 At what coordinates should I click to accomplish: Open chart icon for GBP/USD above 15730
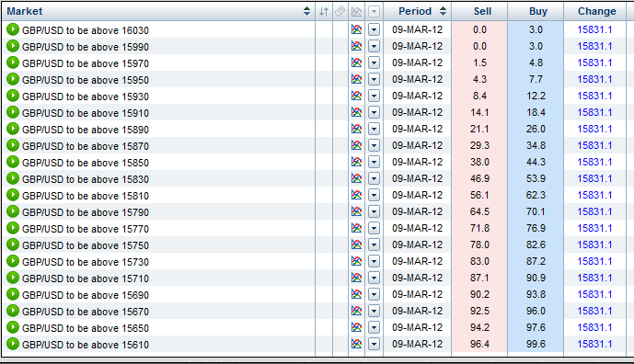click(357, 261)
